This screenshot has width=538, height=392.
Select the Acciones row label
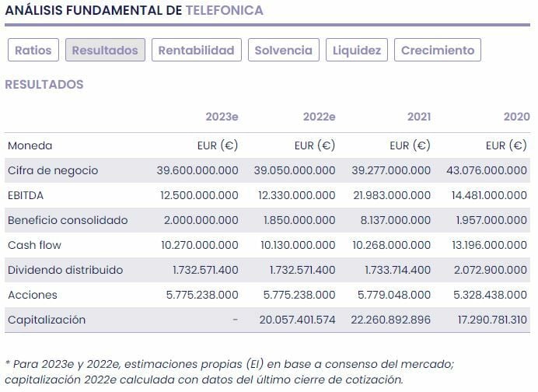(x=33, y=295)
